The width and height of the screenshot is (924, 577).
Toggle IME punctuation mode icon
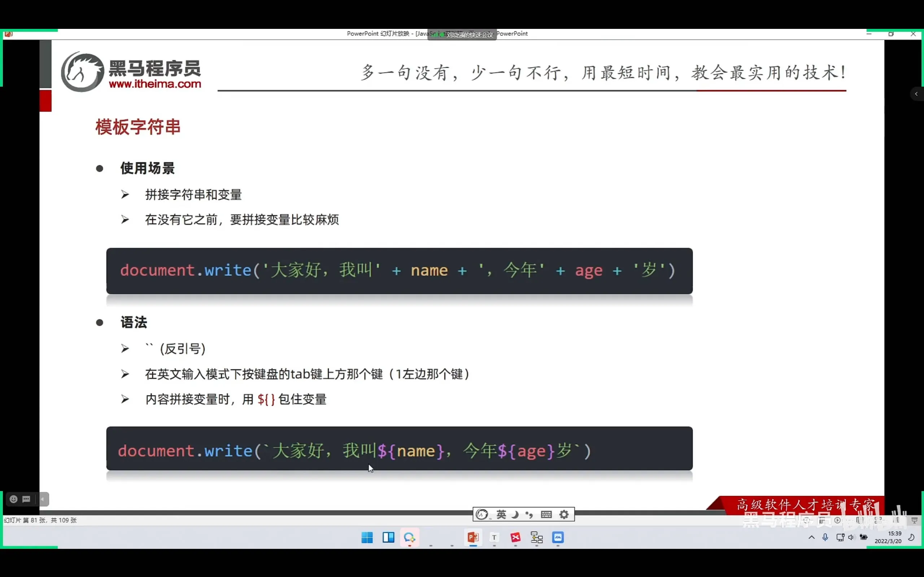529,515
